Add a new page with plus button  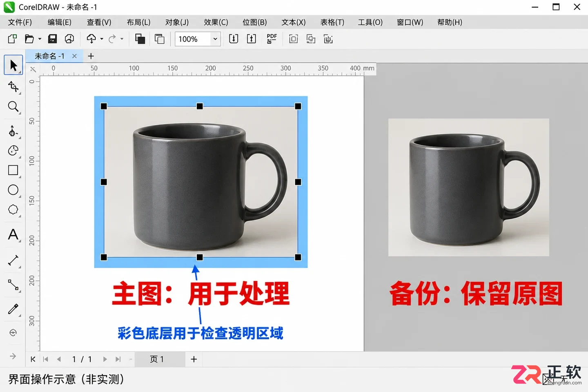pos(194,359)
